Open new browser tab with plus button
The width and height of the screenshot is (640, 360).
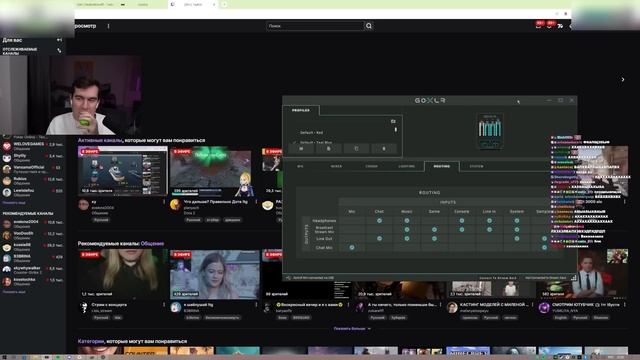coord(224,4)
